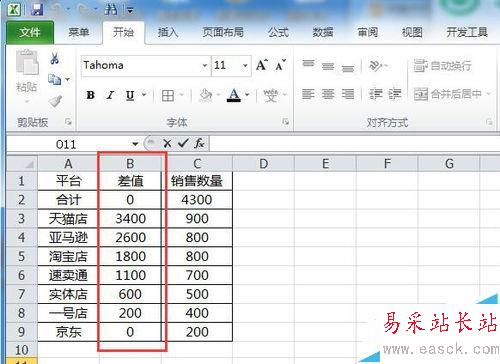
Task: Click the Select All corner of the sheet
Action: coord(22,164)
